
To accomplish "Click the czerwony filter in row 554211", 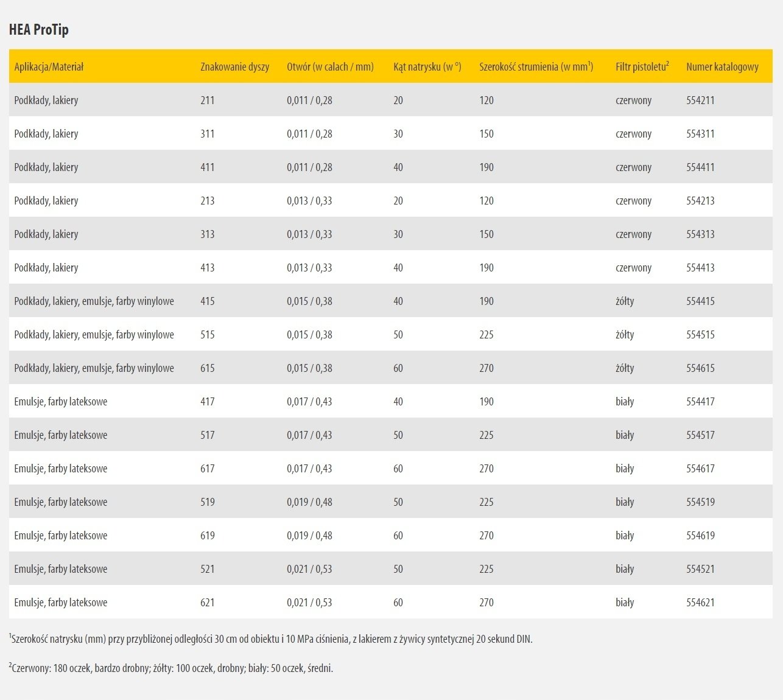I will pyautogui.click(x=633, y=100).
